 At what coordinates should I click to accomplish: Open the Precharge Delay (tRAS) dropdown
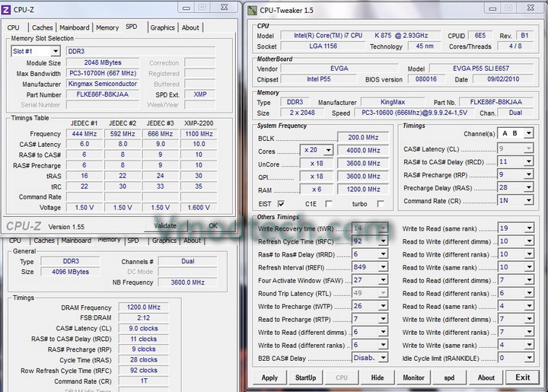pos(529,187)
